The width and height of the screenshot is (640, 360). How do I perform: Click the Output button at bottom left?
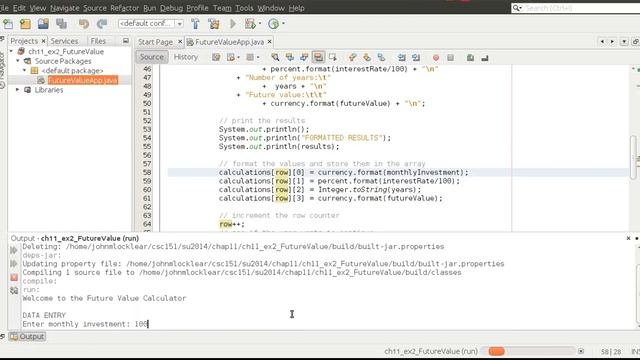pos(27,336)
